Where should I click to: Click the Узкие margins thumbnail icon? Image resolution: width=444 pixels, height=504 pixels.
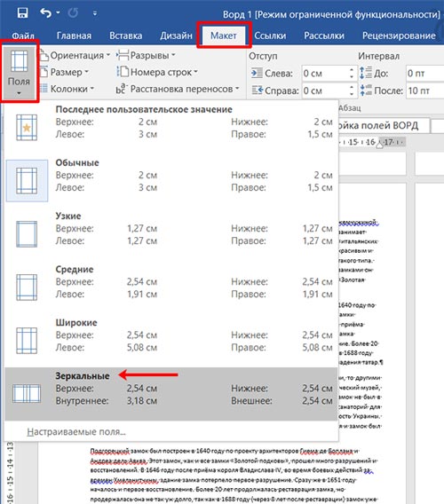(x=27, y=234)
